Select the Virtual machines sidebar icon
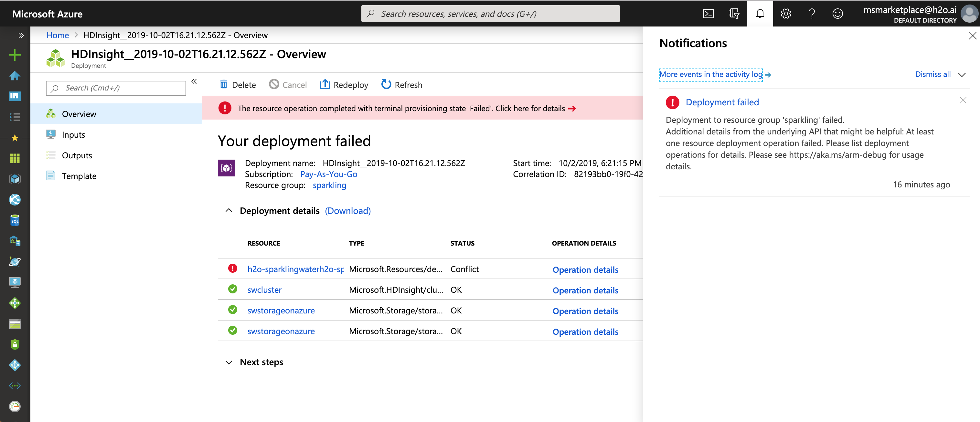980x422 pixels. tap(15, 282)
